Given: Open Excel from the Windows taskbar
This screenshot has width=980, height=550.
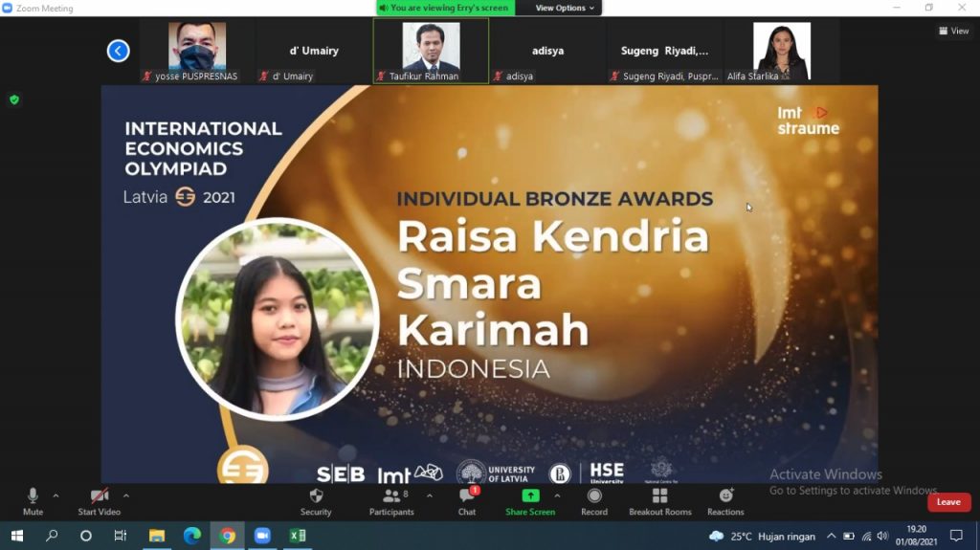Looking at the screenshot, I should [298, 536].
